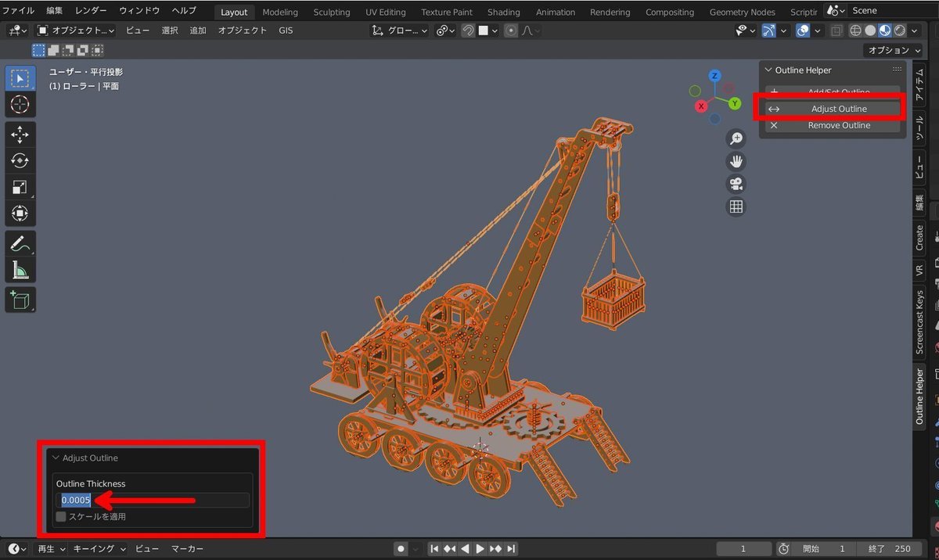The image size is (939, 560).
Task: Toggle viewport overlays button
Action: pos(803,31)
